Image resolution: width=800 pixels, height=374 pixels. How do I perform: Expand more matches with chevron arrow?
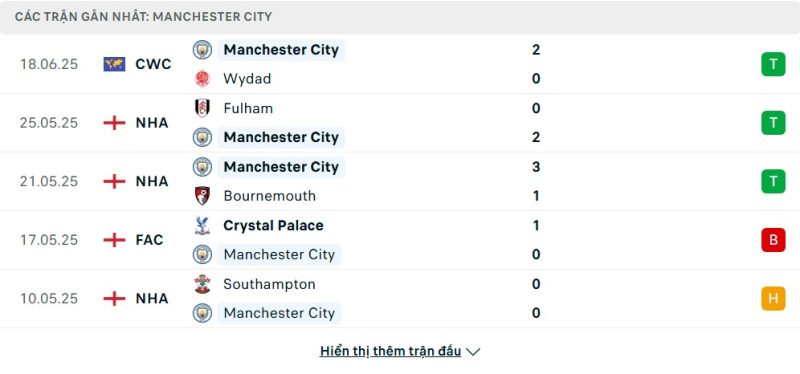coord(473,352)
